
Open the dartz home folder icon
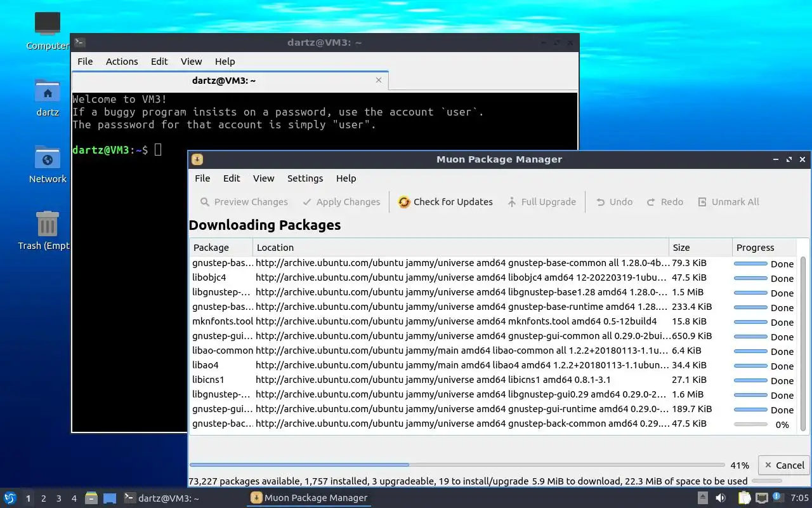pos(48,98)
